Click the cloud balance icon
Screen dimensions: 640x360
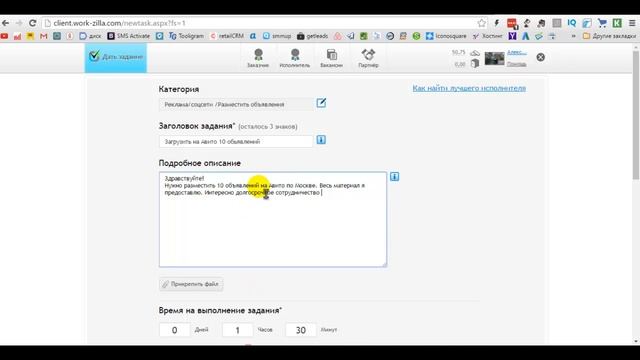[475, 53]
